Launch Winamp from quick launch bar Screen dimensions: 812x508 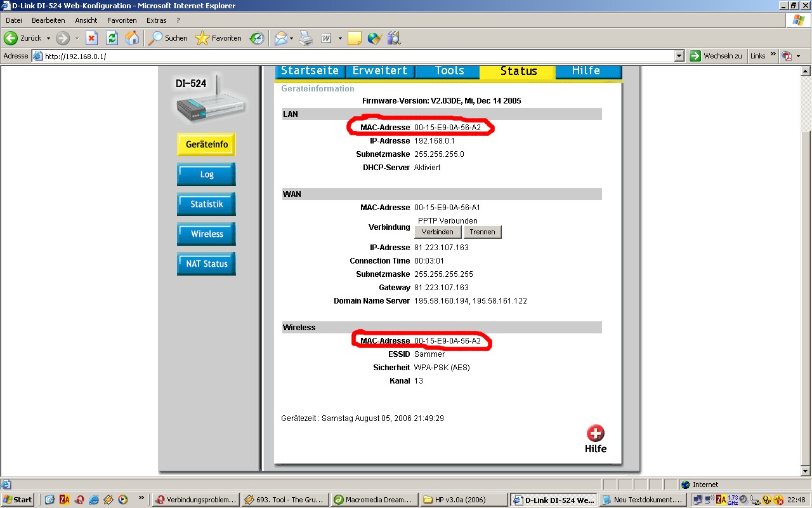tap(108, 500)
